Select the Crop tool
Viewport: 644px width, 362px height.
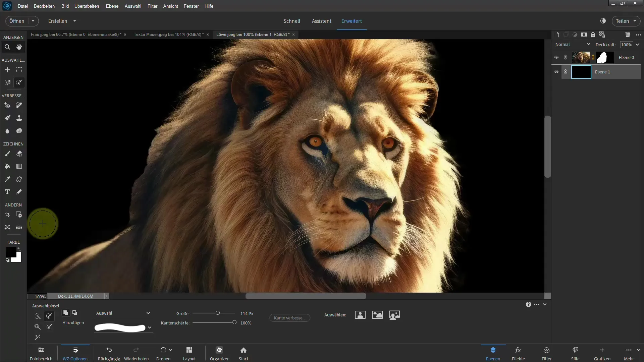pos(7,215)
